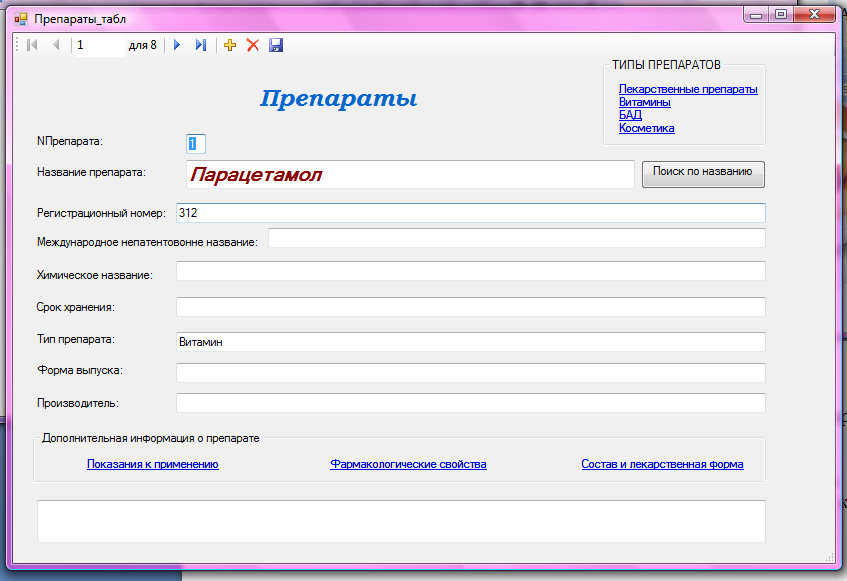Click the Название препарата field with Парацетамол

410,174
